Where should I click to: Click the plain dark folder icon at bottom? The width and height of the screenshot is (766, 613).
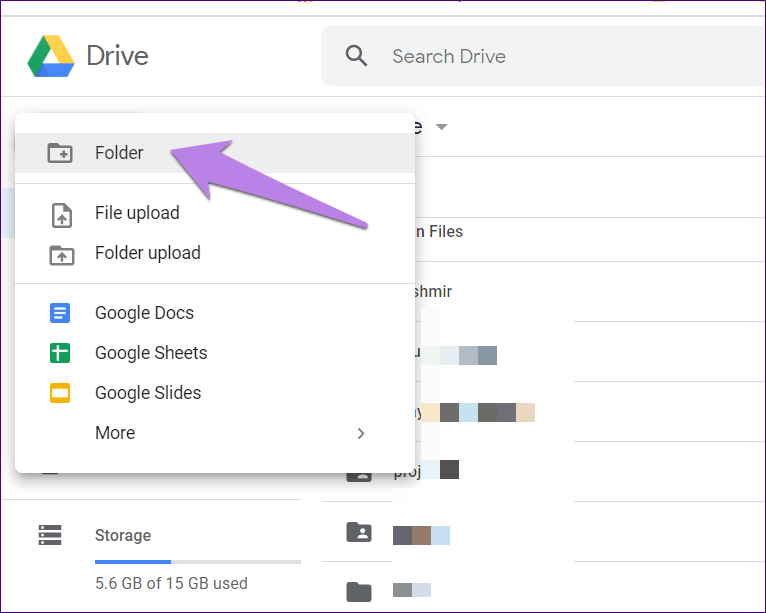click(359, 592)
